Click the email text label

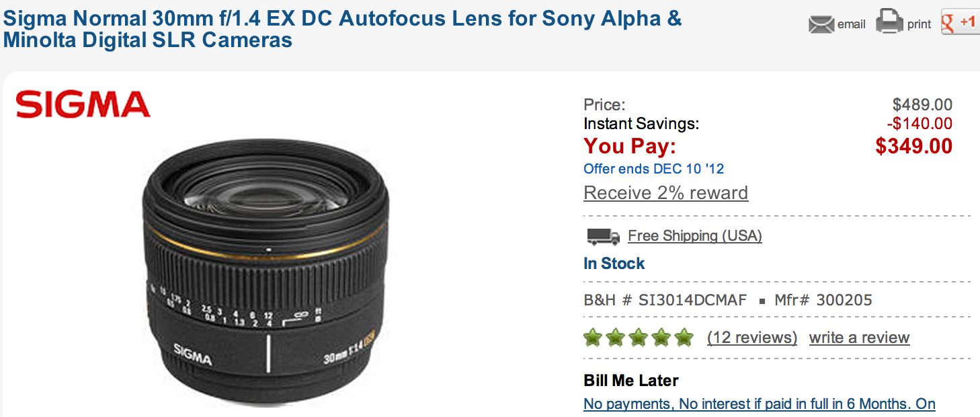point(852,24)
